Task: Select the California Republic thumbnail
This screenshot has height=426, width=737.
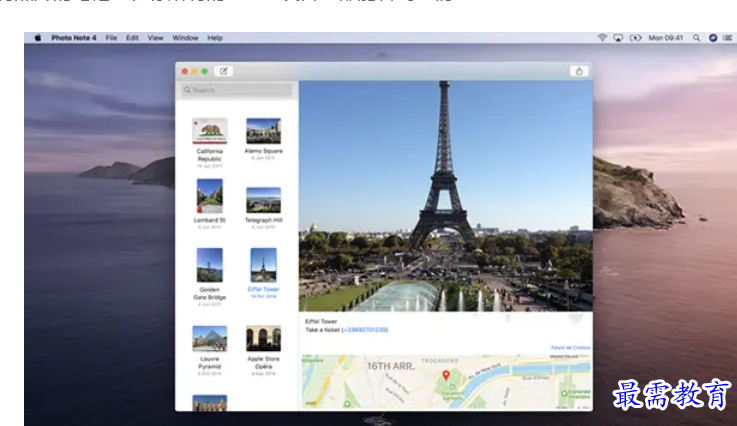Action: point(210,131)
